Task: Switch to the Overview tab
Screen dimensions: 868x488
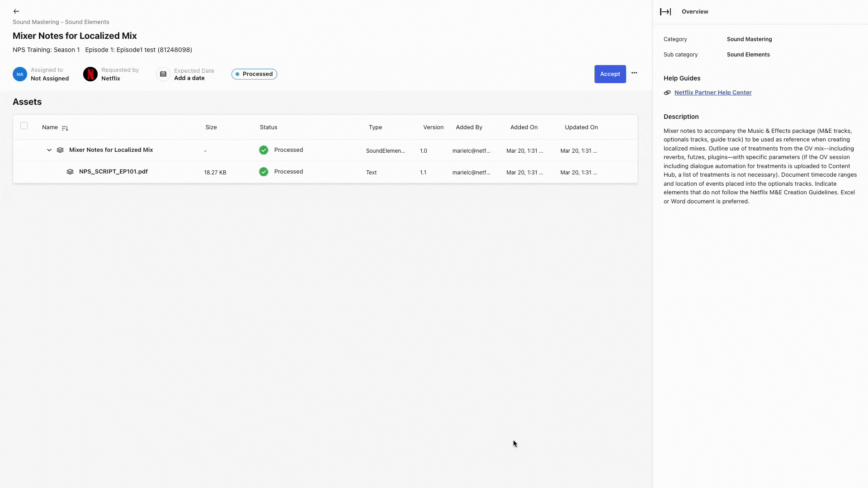Action: [695, 11]
